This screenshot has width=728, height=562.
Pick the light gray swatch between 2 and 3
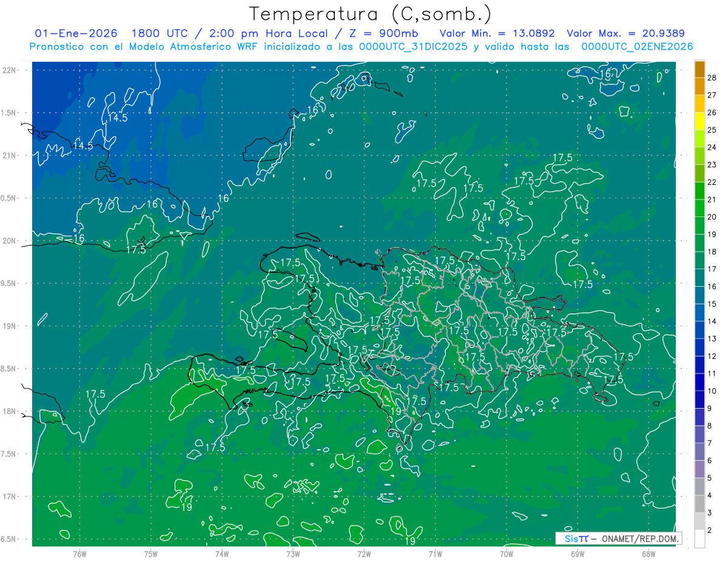699,521
